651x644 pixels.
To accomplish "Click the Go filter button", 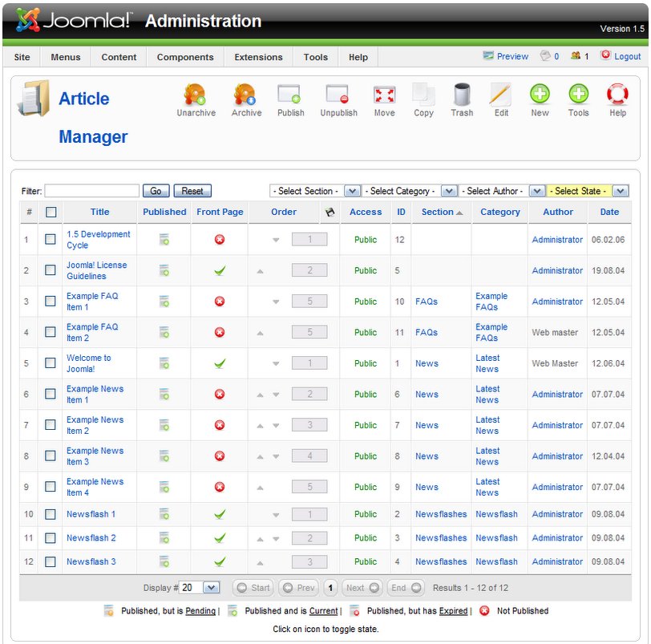I will [x=156, y=191].
